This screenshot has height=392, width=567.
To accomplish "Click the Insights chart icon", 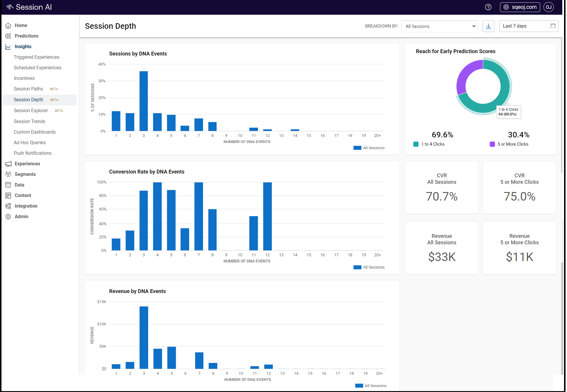I will pyautogui.click(x=8, y=47).
